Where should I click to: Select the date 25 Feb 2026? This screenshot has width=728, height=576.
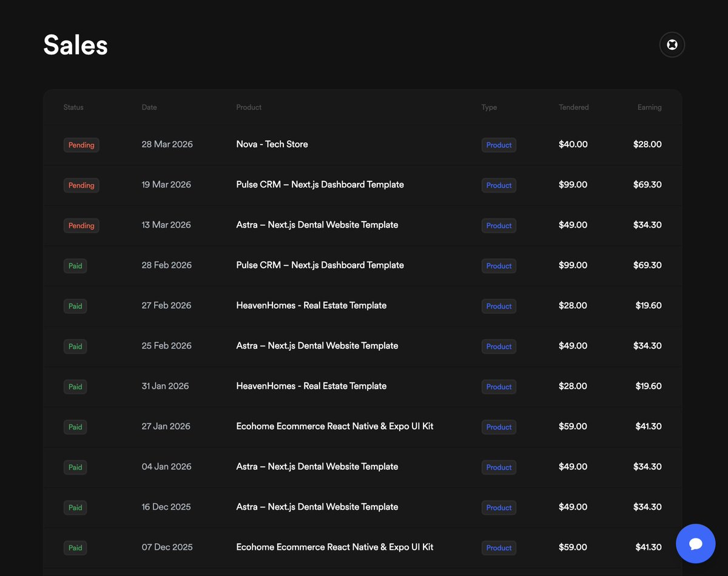(167, 346)
